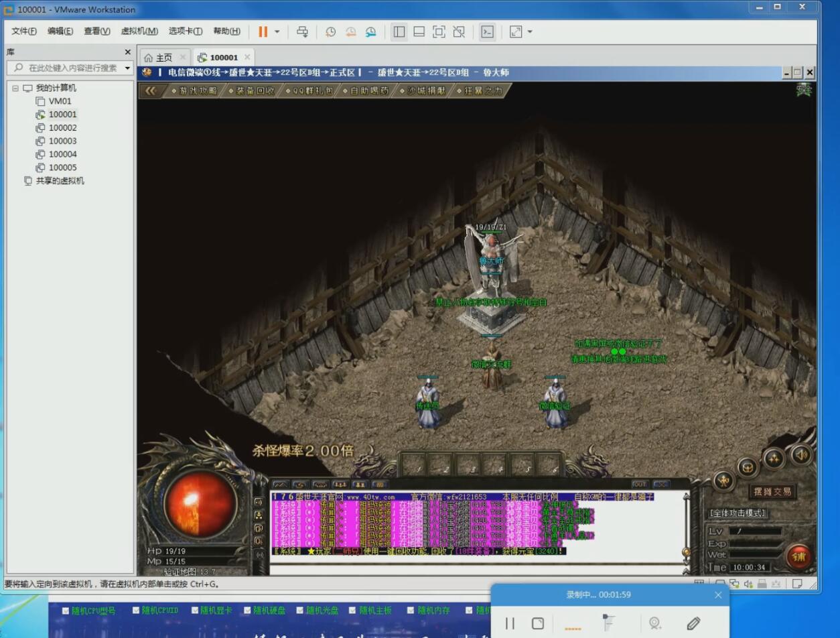Stop the screen recording
Image resolution: width=840 pixels, height=638 pixels.
coord(537,623)
